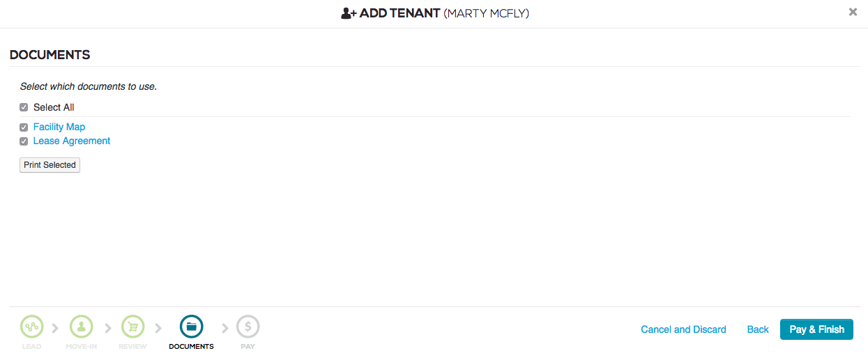Click Cancel and Discard
Viewport: 868px width, 360px height.
(x=683, y=329)
